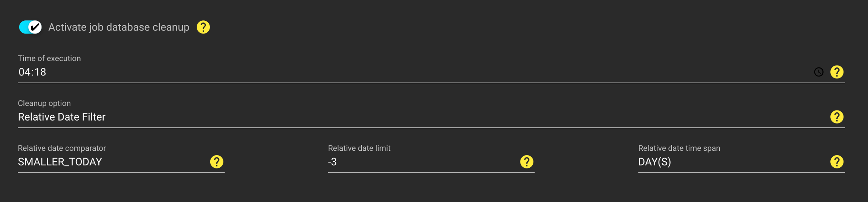
Task: Click the 'Relative date comparator' label
Action: click(x=62, y=148)
